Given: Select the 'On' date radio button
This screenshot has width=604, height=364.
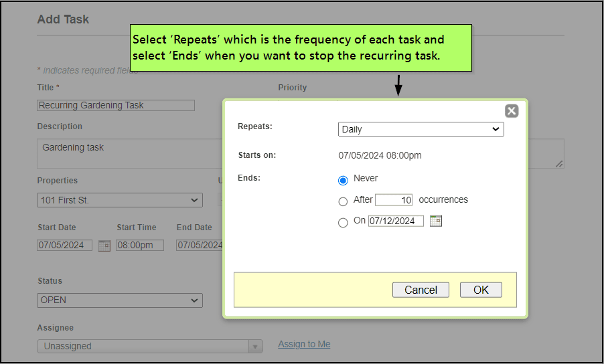Looking at the screenshot, I should coord(343,223).
